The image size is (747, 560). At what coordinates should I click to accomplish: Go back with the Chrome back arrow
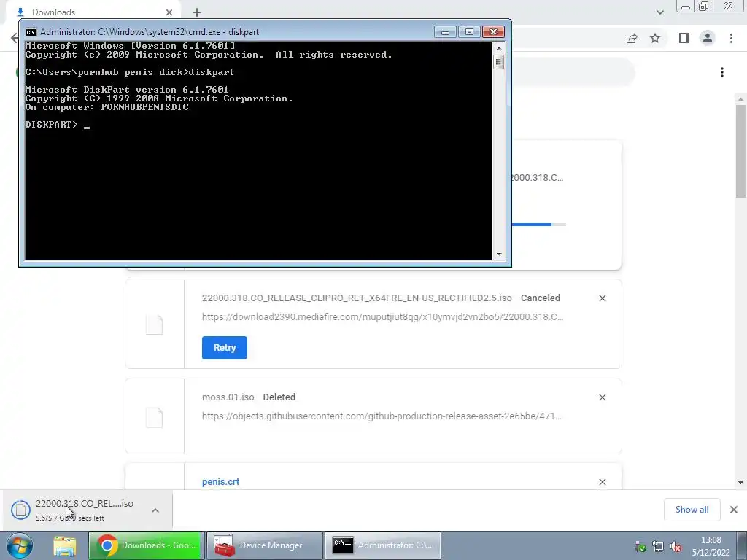pos(15,38)
